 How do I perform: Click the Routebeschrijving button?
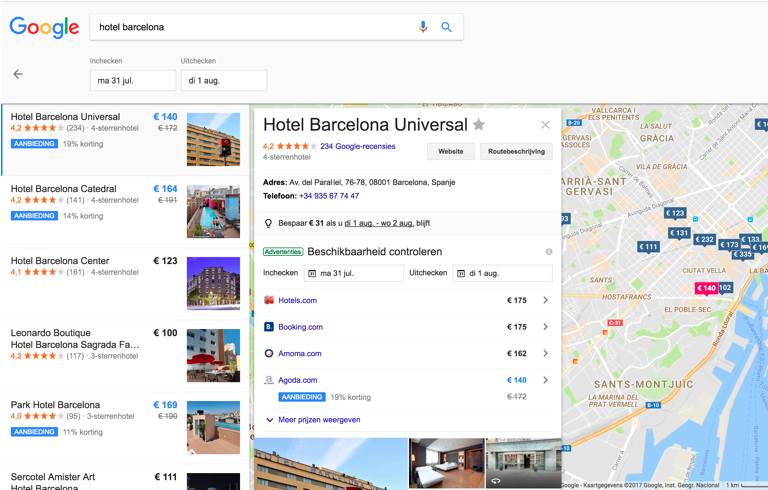click(516, 151)
